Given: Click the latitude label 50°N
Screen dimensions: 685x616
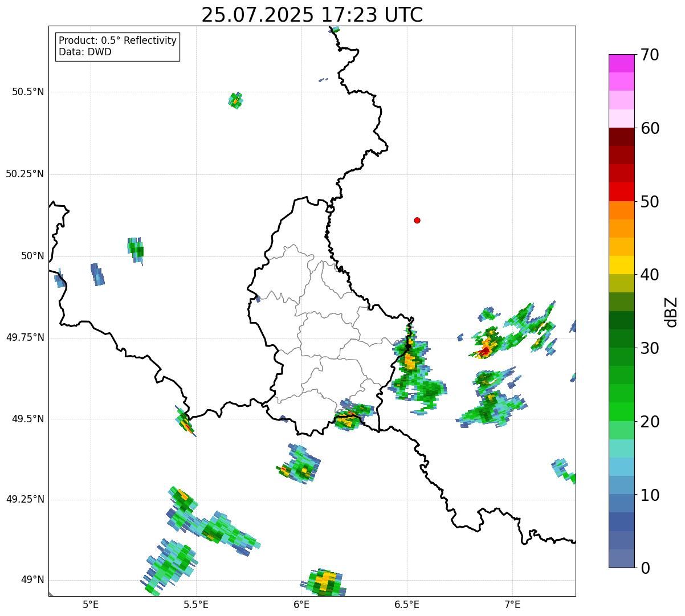Looking at the screenshot, I should click(32, 256).
